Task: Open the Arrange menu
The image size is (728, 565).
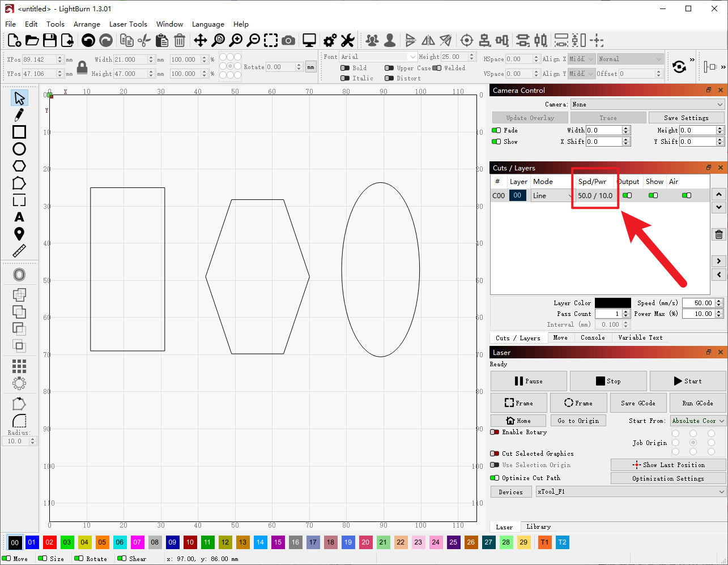Action: (87, 24)
